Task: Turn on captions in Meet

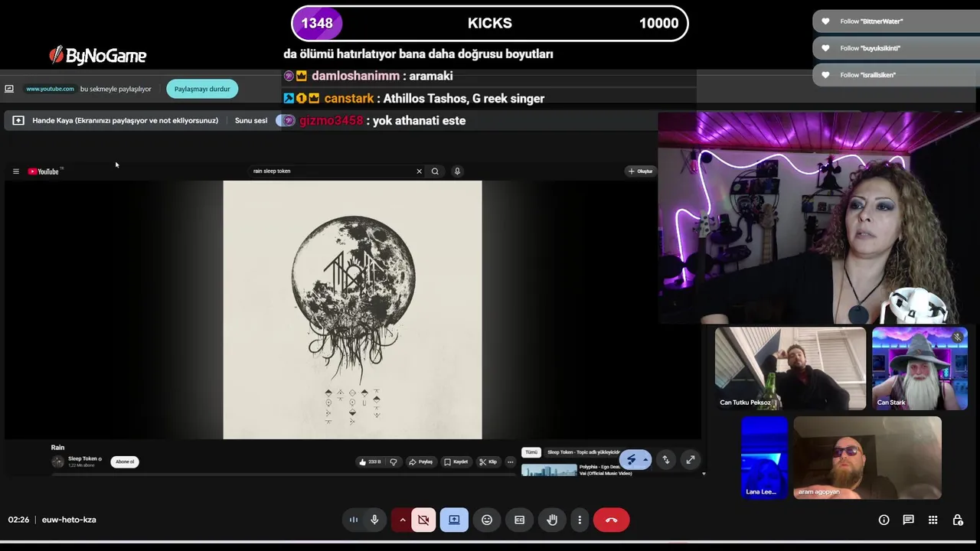Action: [x=519, y=520]
